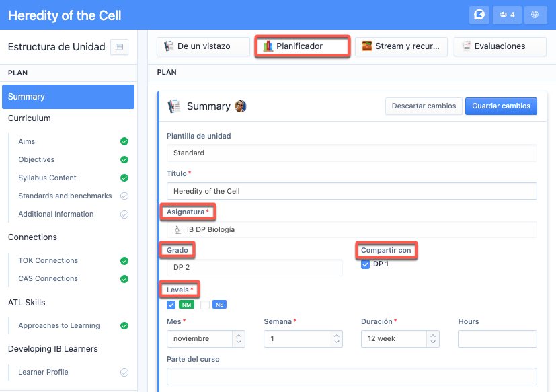Click the chat icon in header

479,15
